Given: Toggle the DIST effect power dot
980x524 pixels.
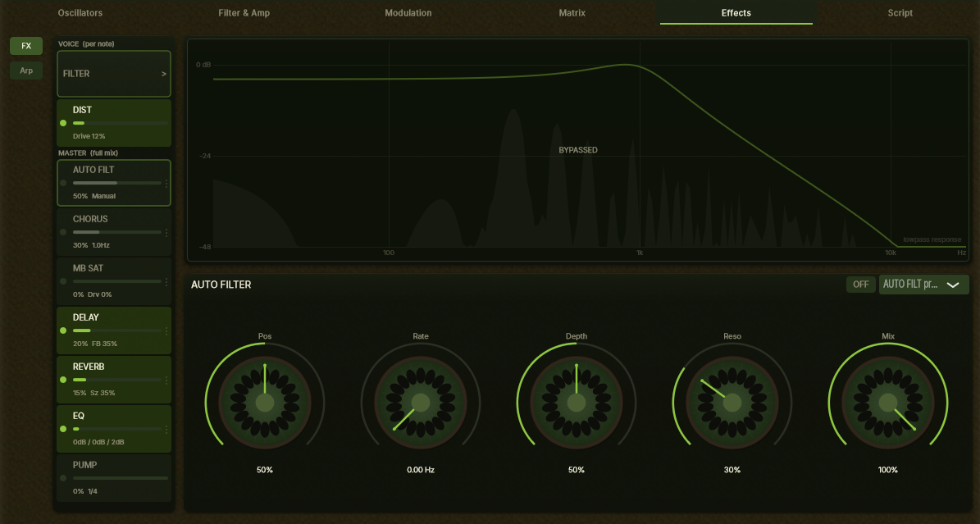Looking at the screenshot, I should tap(63, 123).
